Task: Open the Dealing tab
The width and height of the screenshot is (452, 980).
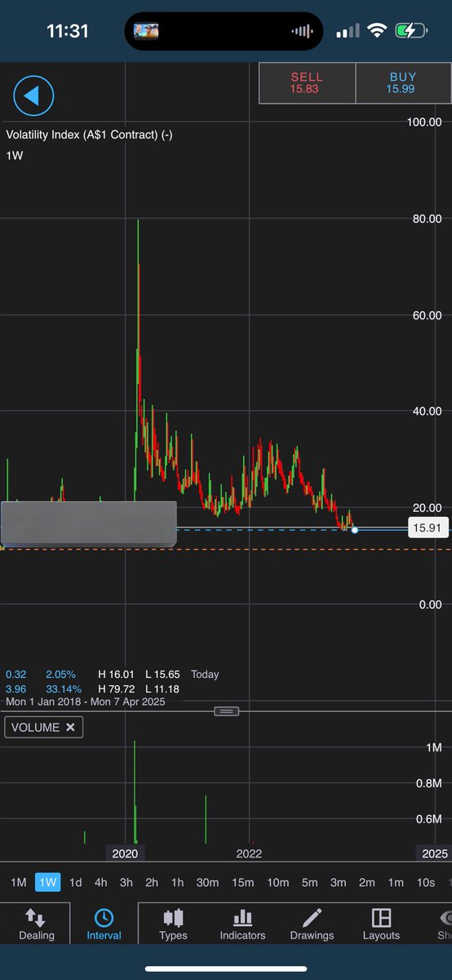Action: [36, 924]
